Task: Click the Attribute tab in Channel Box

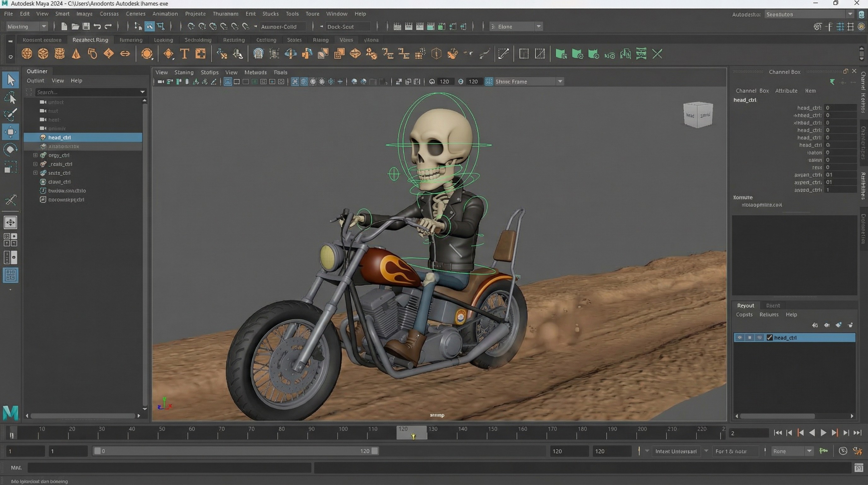Action: 786,91
